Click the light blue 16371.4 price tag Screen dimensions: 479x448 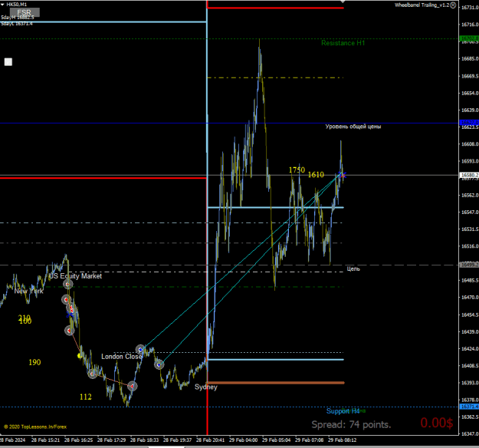coord(469,407)
